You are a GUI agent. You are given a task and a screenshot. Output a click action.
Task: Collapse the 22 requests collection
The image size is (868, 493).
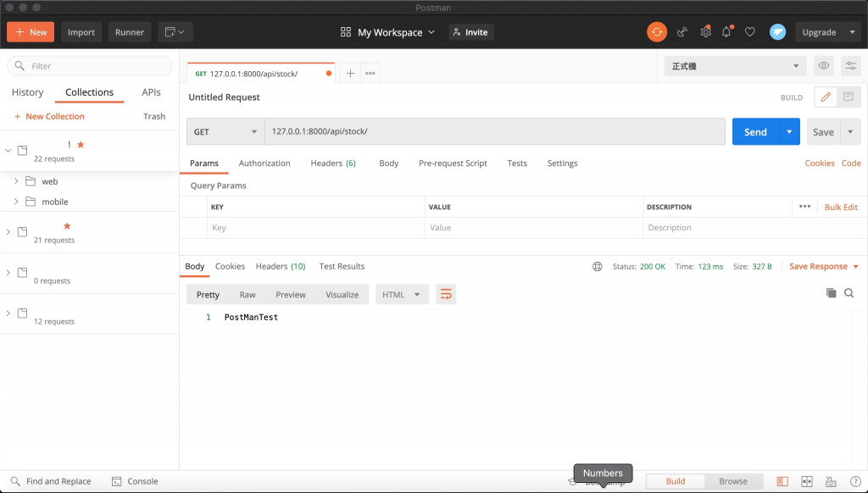pos(8,151)
